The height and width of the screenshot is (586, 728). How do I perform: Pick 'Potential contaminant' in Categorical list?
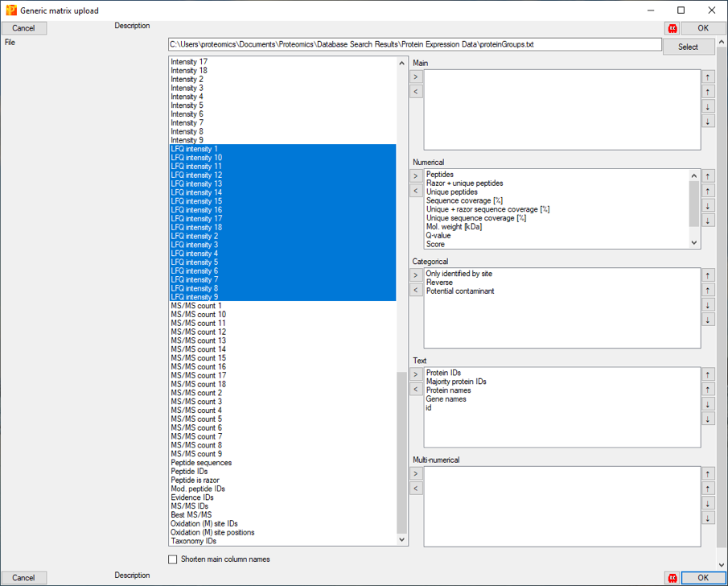460,291
